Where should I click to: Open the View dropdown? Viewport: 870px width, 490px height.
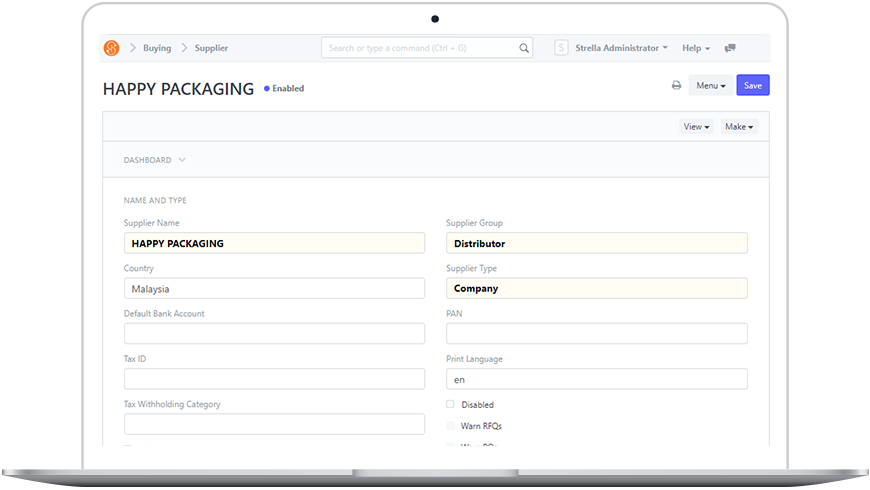(x=696, y=127)
